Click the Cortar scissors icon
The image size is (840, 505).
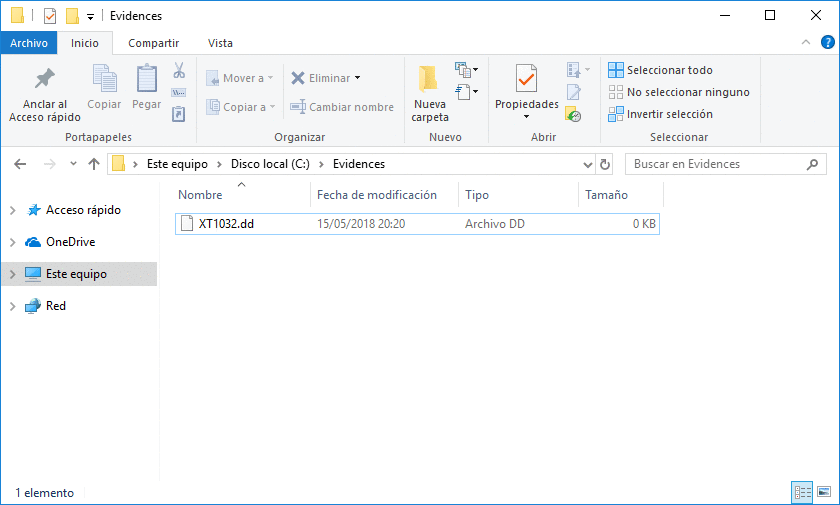[179, 71]
